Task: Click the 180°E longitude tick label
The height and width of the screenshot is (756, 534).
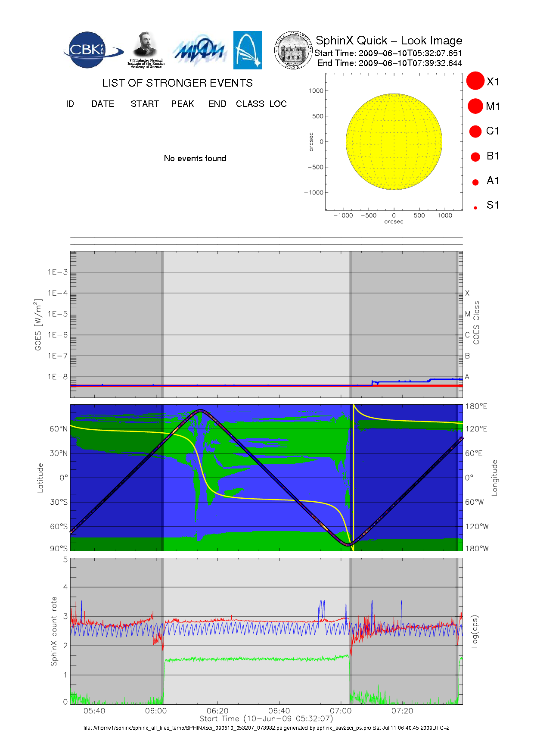Action: [x=476, y=406]
